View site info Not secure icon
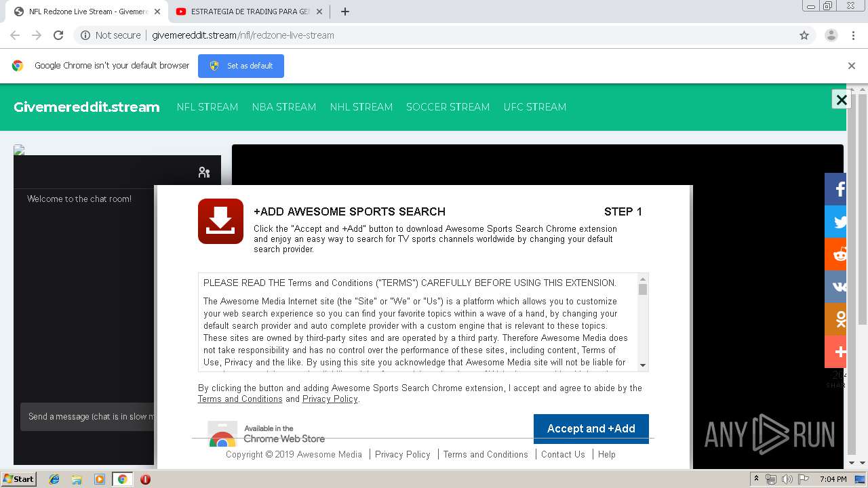This screenshot has height=488, width=868. [x=85, y=35]
